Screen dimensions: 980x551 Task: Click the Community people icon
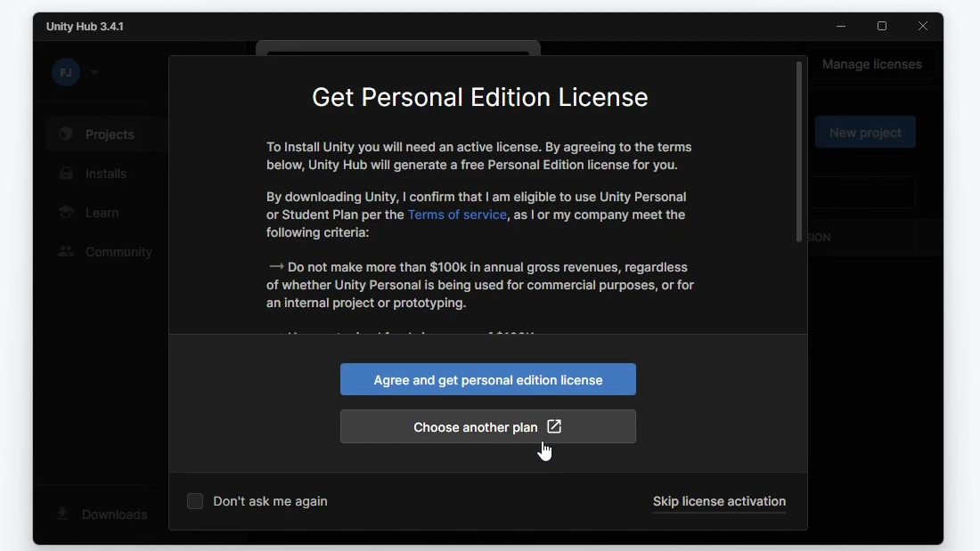[66, 251]
